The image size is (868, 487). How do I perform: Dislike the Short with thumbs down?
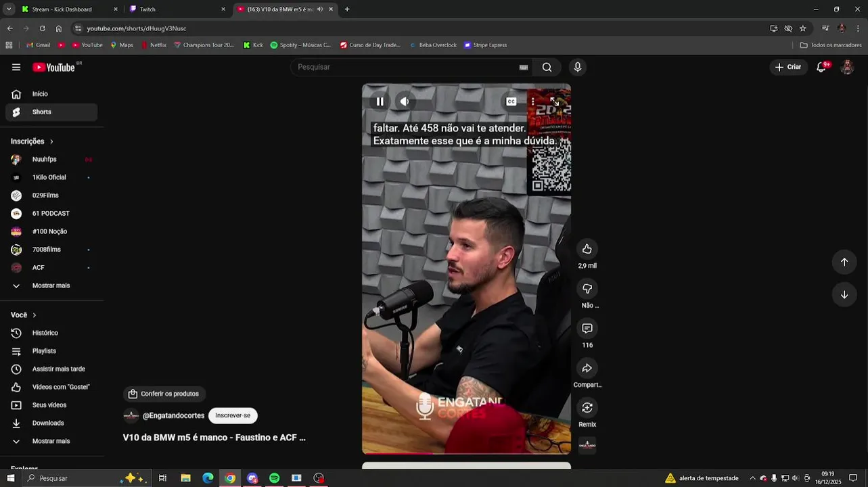click(x=587, y=289)
